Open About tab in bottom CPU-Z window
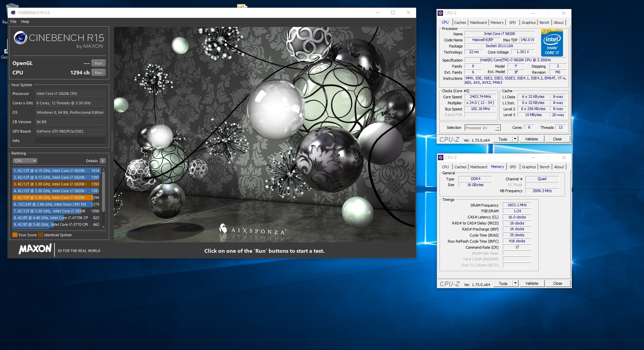This screenshot has width=644, height=350. click(x=559, y=167)
